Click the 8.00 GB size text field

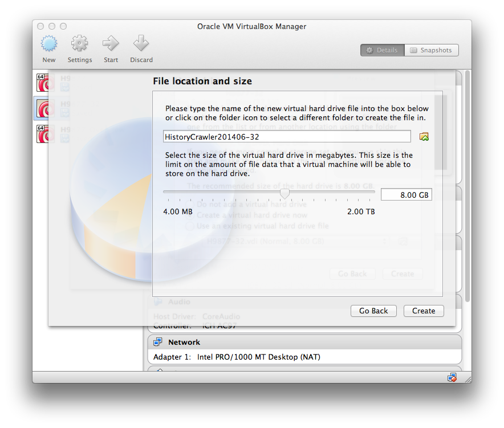406,194
